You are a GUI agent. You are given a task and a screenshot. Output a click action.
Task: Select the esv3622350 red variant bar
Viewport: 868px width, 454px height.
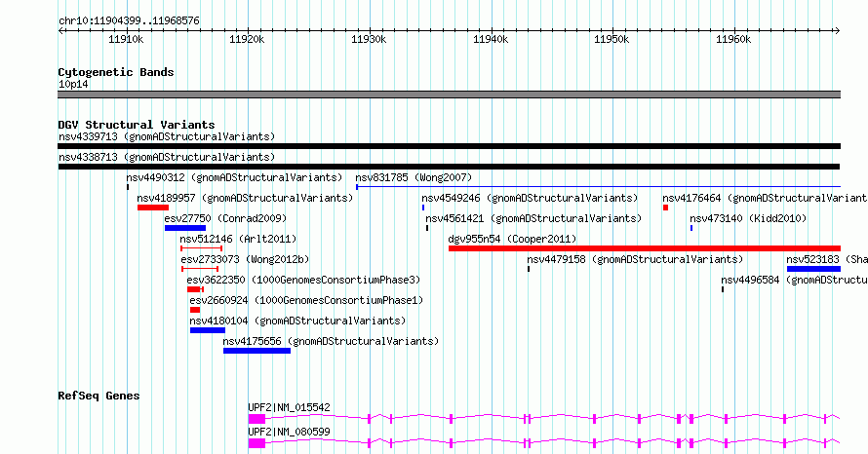[x=195, y=289]
